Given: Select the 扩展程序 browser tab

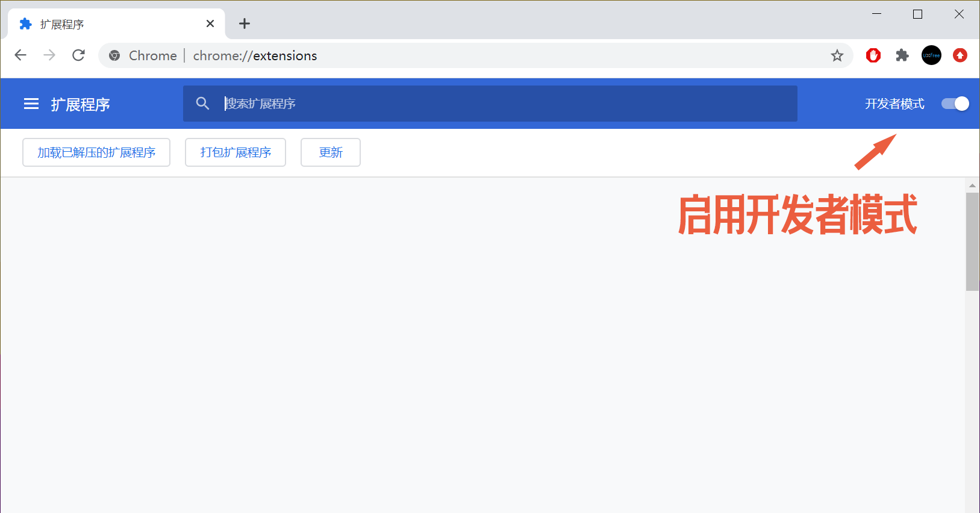Looking at the screenshot, I should point(116,24).
